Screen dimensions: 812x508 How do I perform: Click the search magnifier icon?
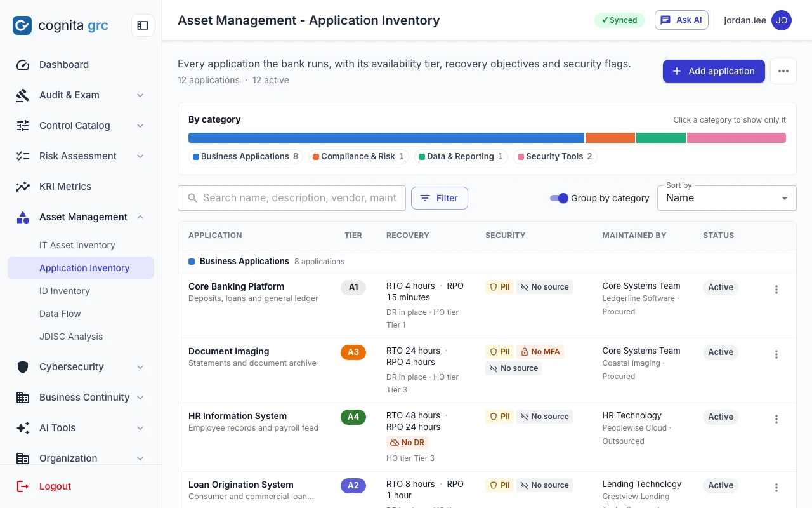(x=193, y=198)
